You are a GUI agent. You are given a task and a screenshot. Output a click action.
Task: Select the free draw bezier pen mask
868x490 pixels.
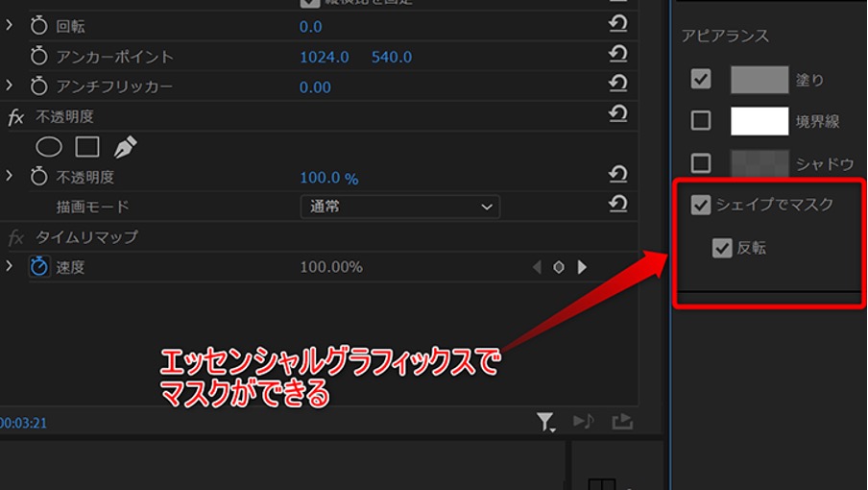point(125,147)
